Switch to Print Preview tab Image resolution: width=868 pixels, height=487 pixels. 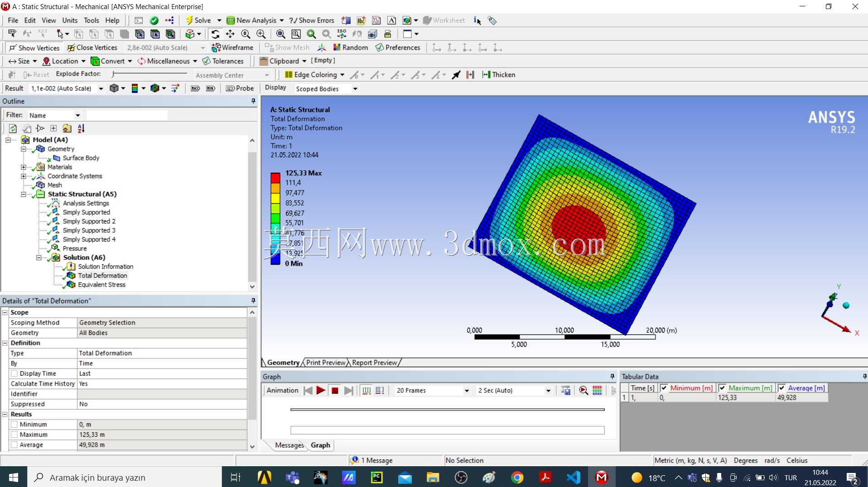tap(326, 363)
